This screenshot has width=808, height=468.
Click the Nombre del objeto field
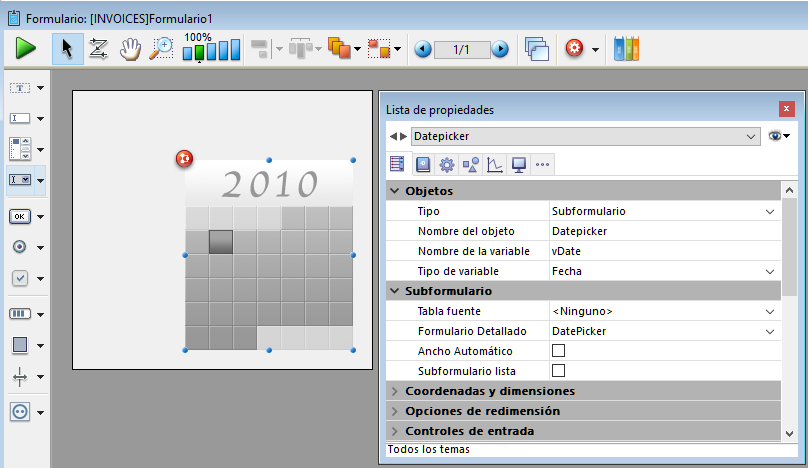click(x=660, y=231)
